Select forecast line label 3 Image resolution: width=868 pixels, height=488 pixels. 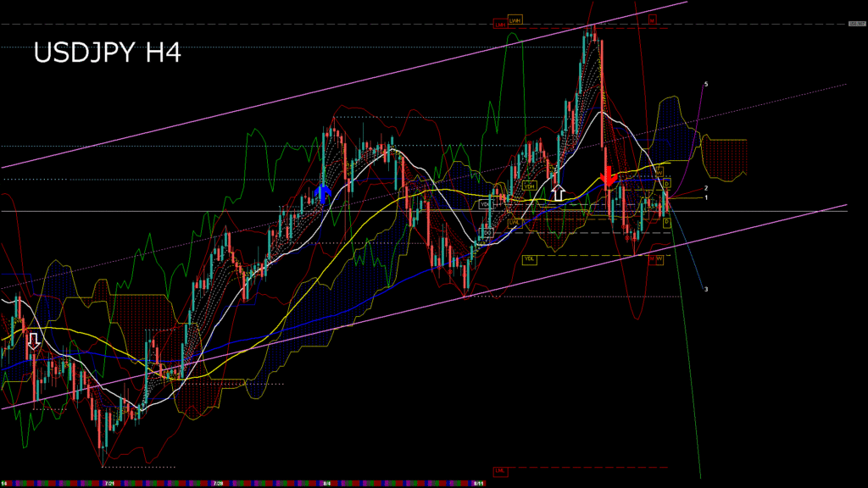(x=706, y=289)
